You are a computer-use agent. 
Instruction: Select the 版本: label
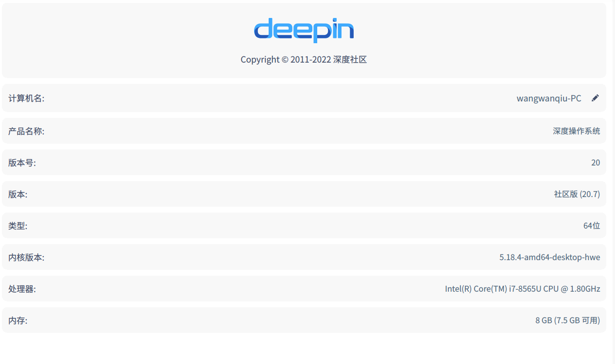[18, 194]
